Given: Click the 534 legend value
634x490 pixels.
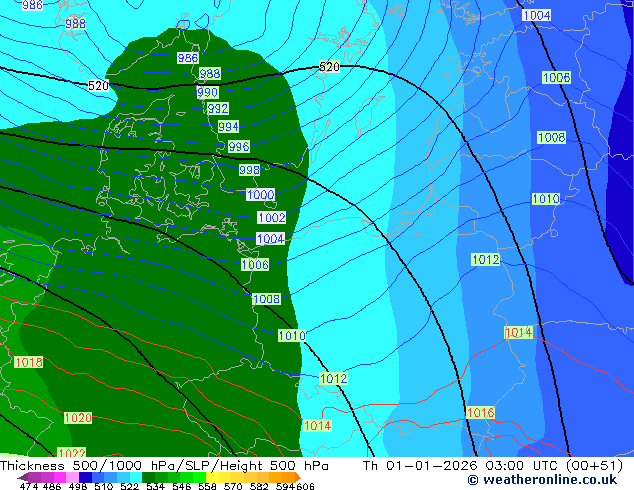Looking at the screenshot, I should [155, 486].
